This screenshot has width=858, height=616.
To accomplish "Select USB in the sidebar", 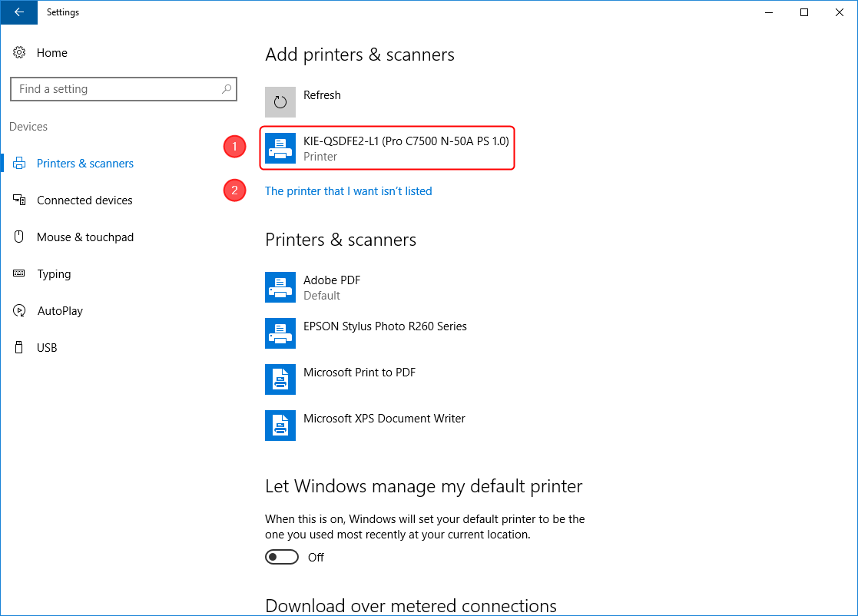I will pos(47,348).
